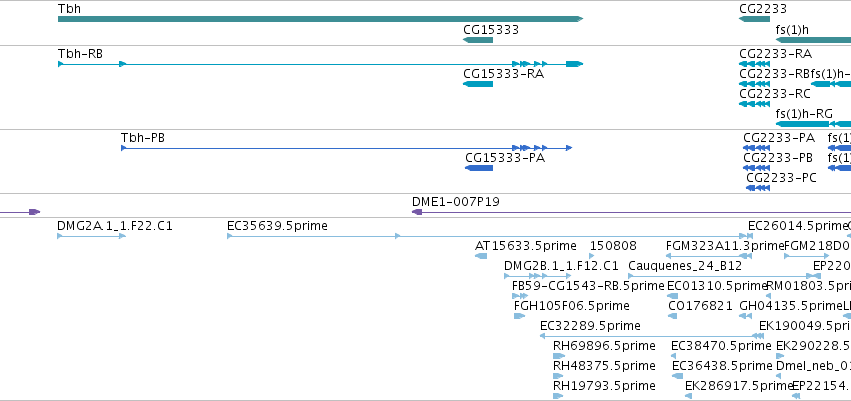The width and height of the screenshot is (851, 401).
Task: Click the fs(1)h gene bar
Action: (x=814, y=40)
